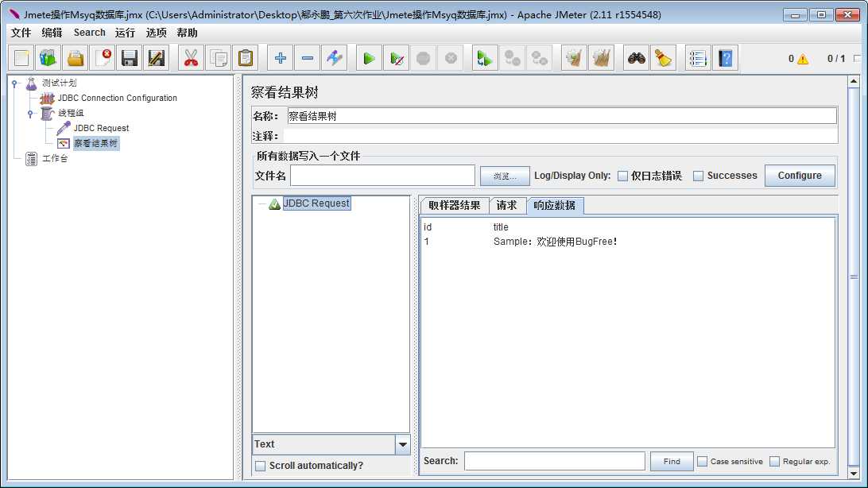Expand all nodes with the plus icon
This screenshot has width=868, height=488.
pos(280,58)
